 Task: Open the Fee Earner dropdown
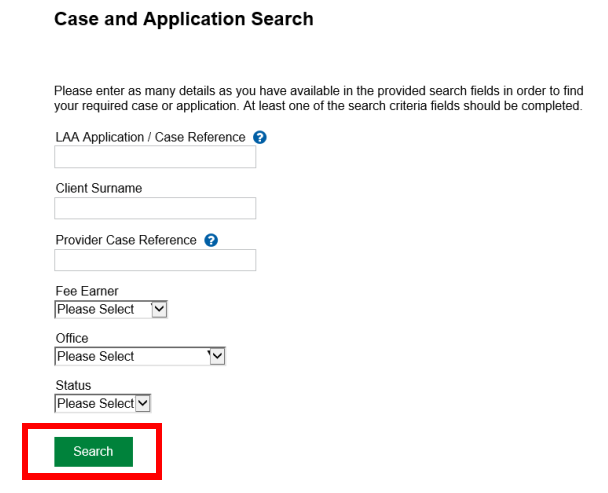[110, 310]
